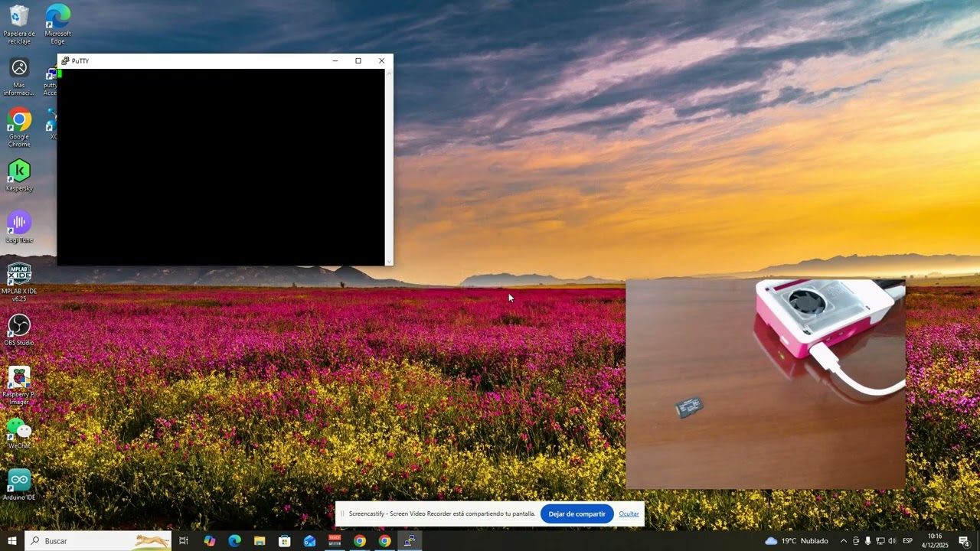Open Copilot from the taskbar

(x=210, y=541)
